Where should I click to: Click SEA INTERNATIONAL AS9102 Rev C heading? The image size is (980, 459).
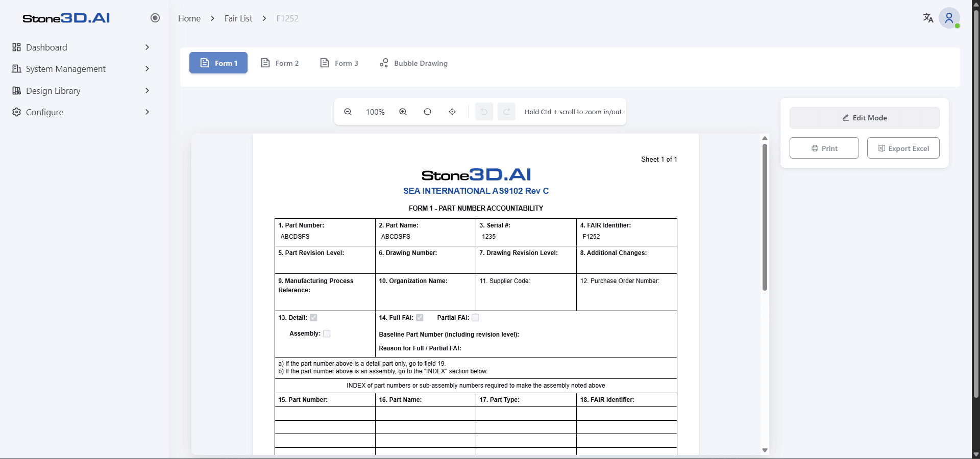click(x=476, y=191)
